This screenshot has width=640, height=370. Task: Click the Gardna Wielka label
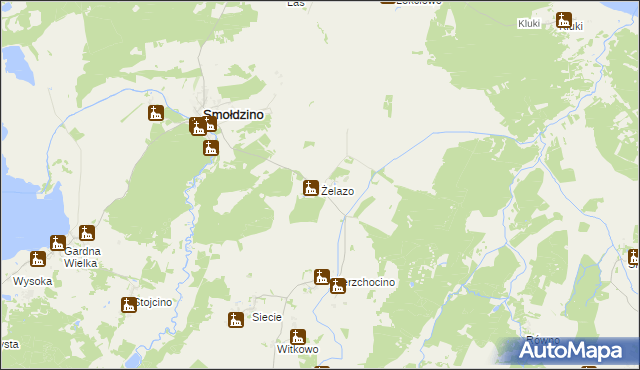(82, 257)
